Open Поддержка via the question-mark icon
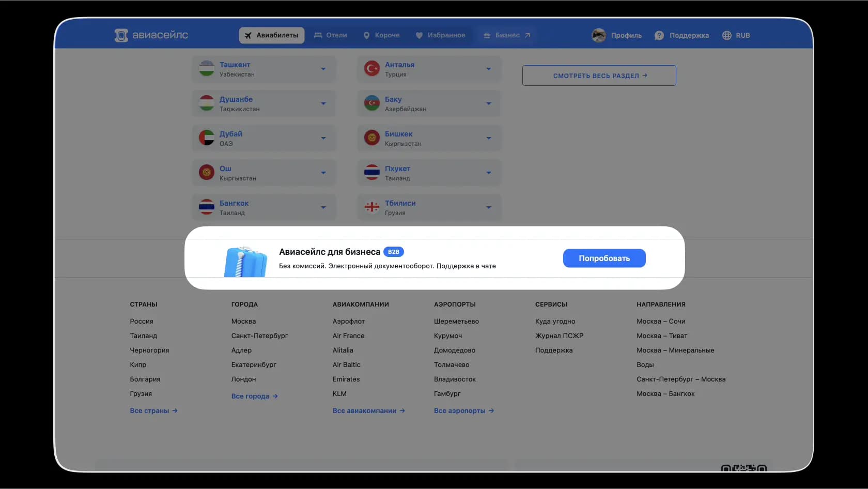 click(659, 35)
